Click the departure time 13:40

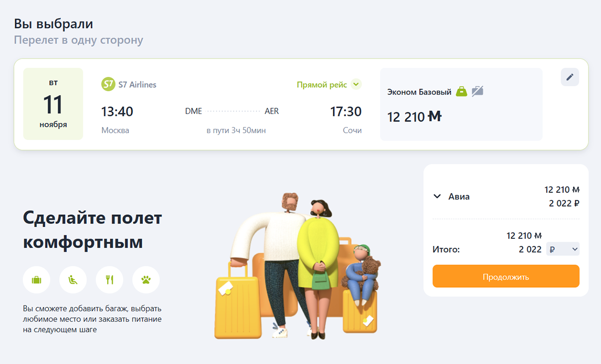117,112
